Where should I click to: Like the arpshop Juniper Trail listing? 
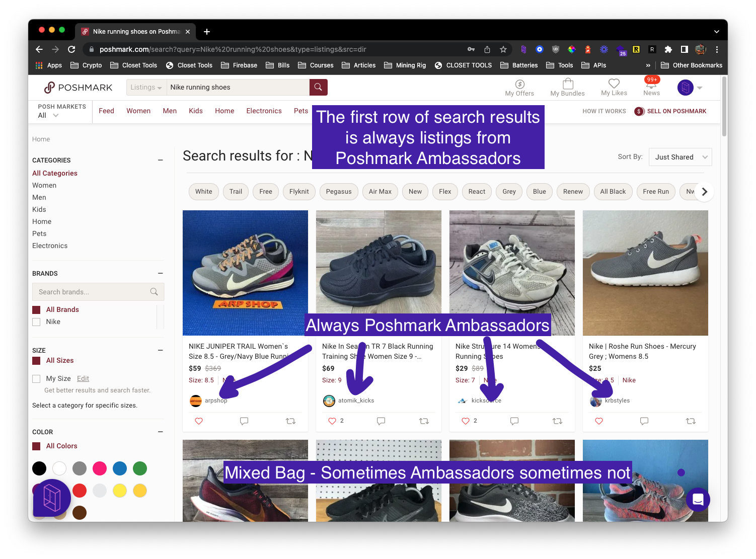(x=199, y=421)
